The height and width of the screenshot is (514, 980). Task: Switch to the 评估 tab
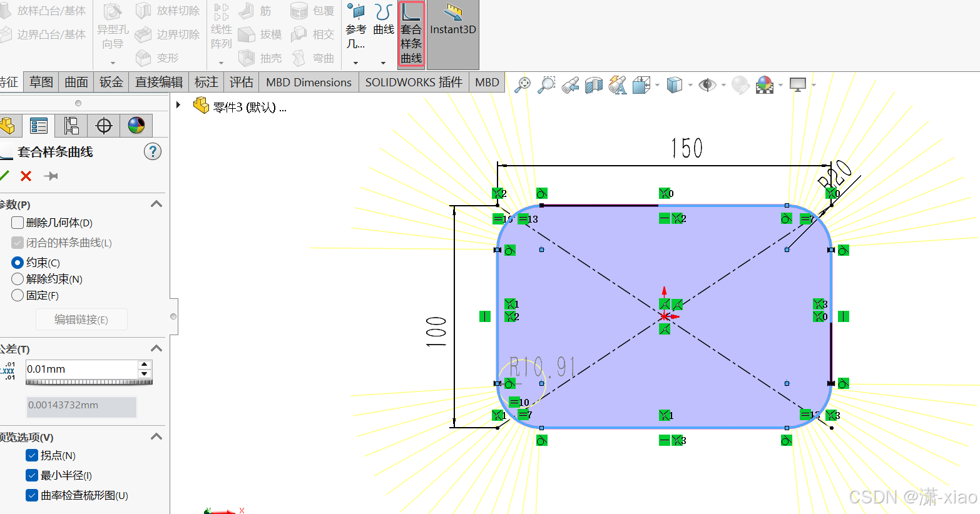242,82
